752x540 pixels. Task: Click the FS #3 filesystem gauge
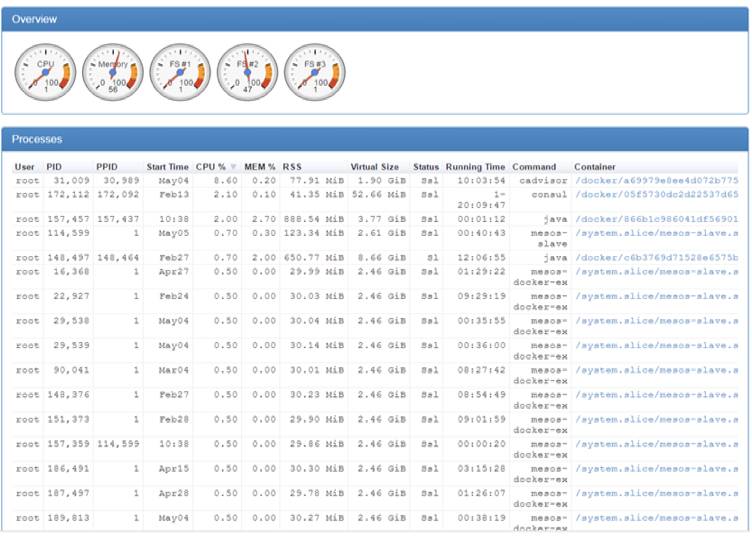click(x=315, y=72)
